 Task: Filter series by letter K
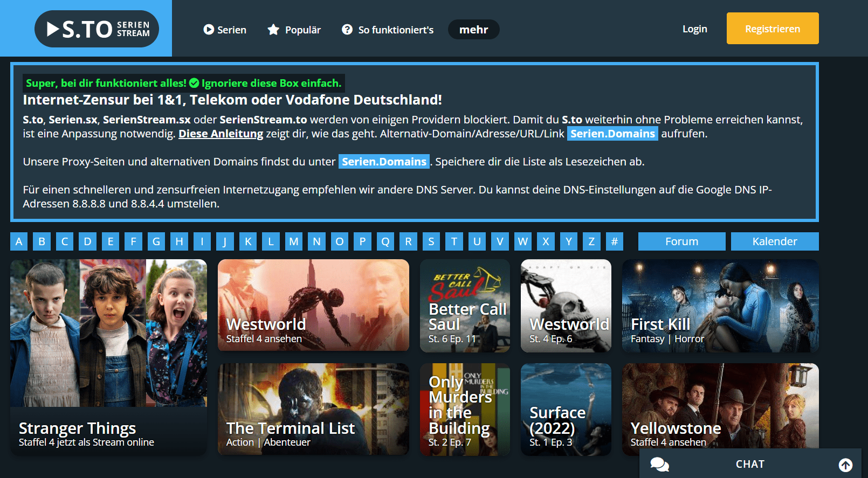point(248,241)
